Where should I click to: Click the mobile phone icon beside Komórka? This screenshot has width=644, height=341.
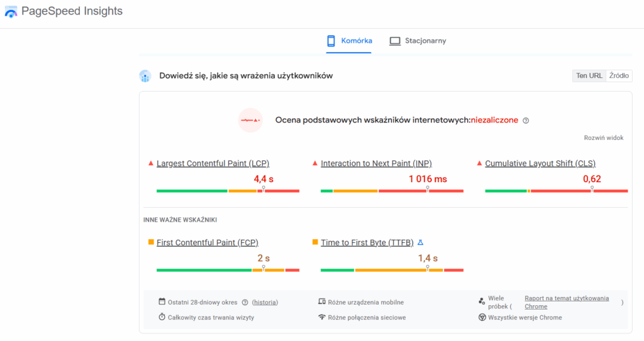pyautogui.click(x=331, y=41)
